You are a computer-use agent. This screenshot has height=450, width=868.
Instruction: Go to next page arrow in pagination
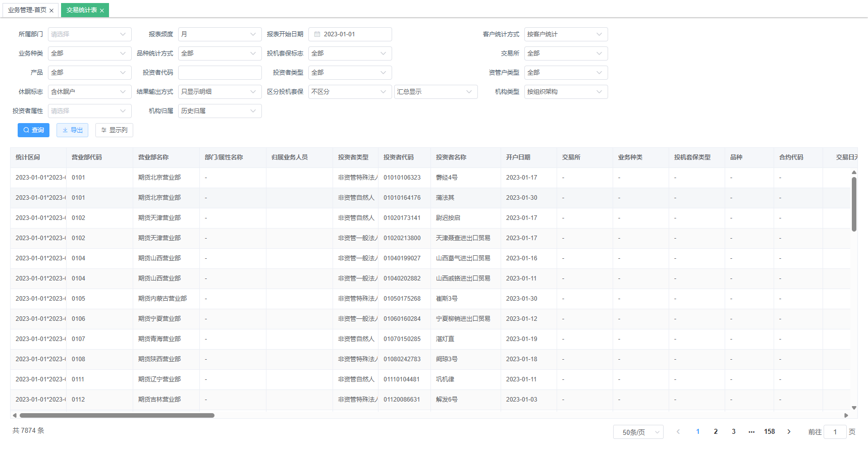click(x=789, y=432)
